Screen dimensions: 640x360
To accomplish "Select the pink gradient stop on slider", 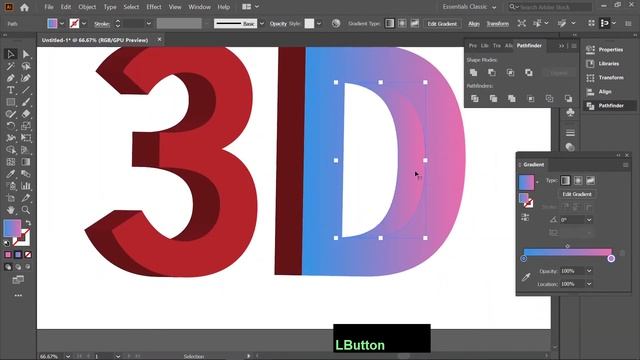I will pyautogui.click(x=611, y=258).
